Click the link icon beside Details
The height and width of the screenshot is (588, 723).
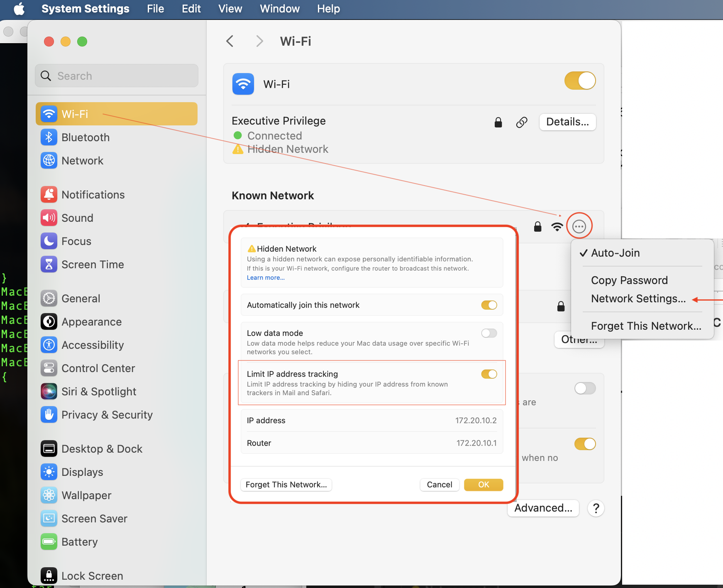point(522,122)
